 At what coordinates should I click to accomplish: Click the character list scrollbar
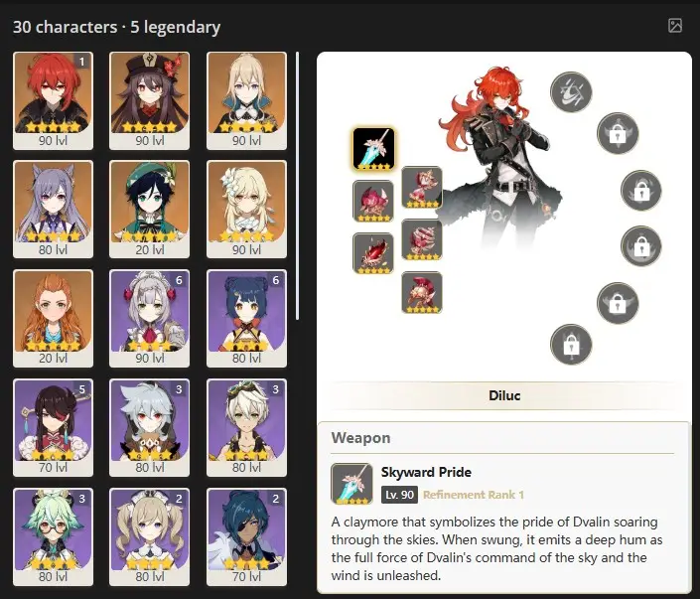[x=297, y=186]
